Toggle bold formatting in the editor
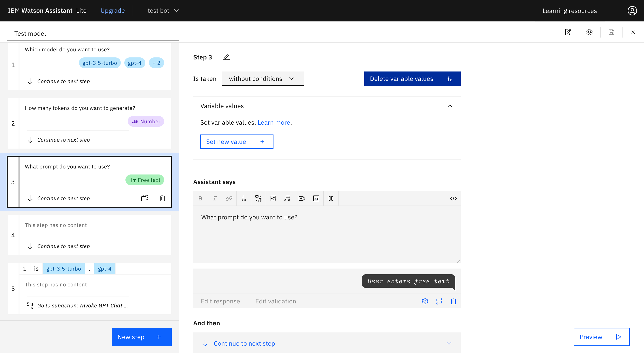This screenshot has width=644, height=353. click(x=200, y=198)
